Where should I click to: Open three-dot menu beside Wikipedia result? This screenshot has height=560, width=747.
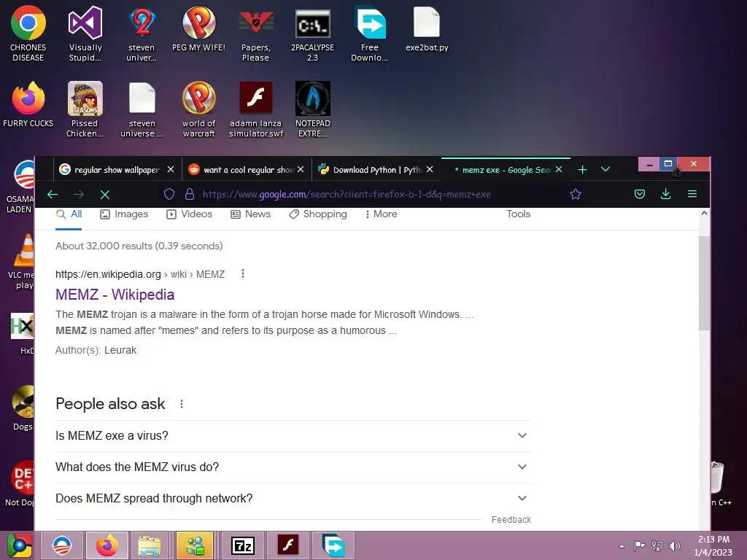click(x=242, y=274)
